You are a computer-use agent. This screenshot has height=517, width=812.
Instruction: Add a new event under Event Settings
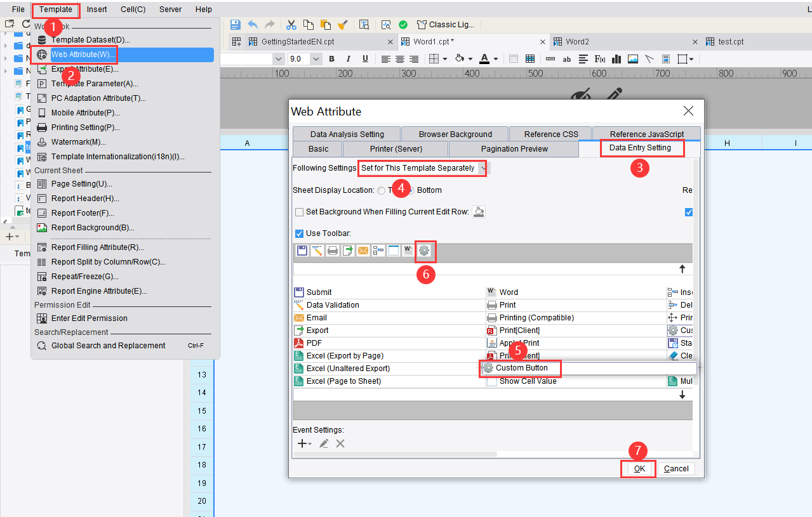302,443
